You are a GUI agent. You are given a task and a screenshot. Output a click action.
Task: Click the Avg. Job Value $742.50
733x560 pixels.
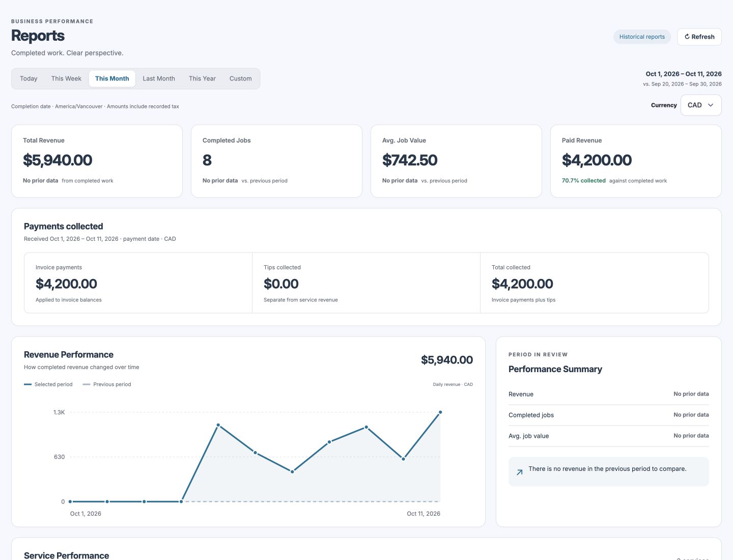[410, 160]
